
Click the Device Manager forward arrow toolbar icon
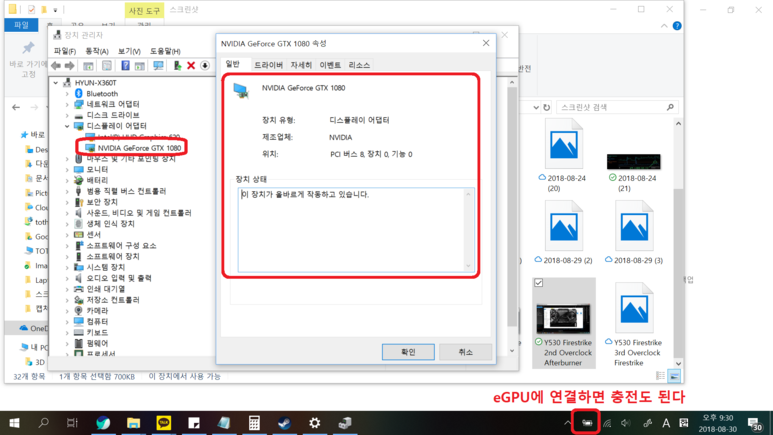[x=70, y=66]
